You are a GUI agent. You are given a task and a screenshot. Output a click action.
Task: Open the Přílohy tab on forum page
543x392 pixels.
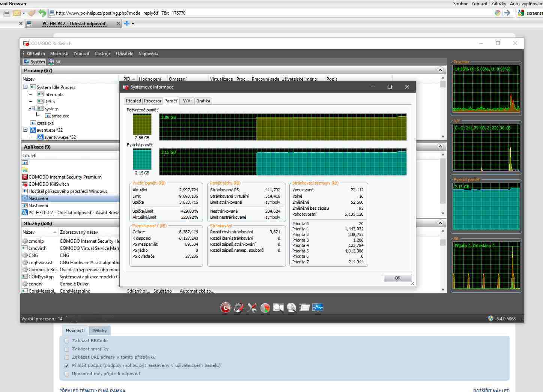(x=99, y=330)
